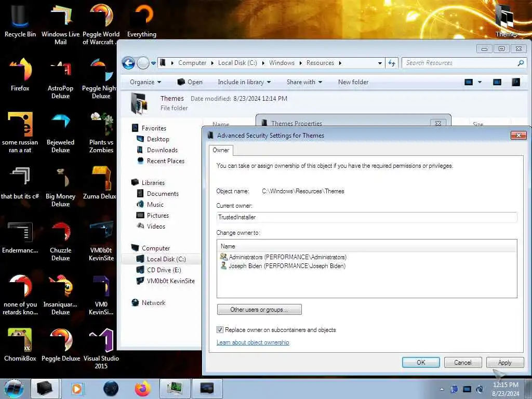The width and height of the screenshot is (532, 399).
Task: Open Firefox from the taskbar
Action: click(x=143, y=389)
